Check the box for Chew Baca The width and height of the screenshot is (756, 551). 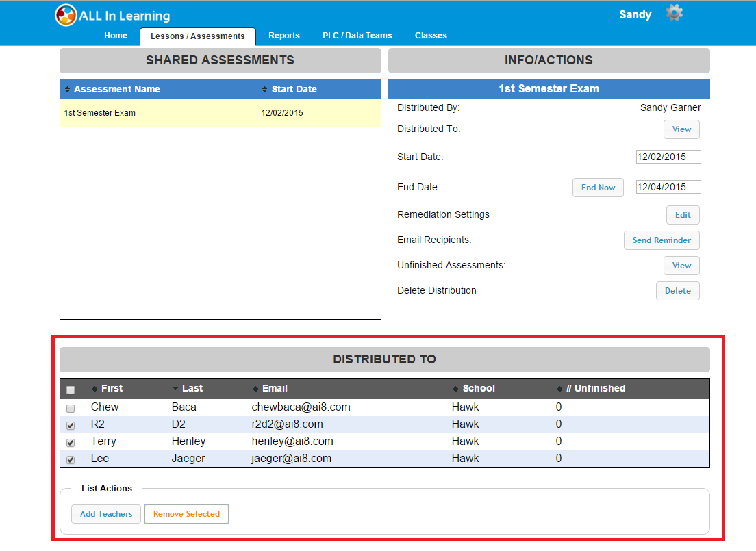[71, 409]
